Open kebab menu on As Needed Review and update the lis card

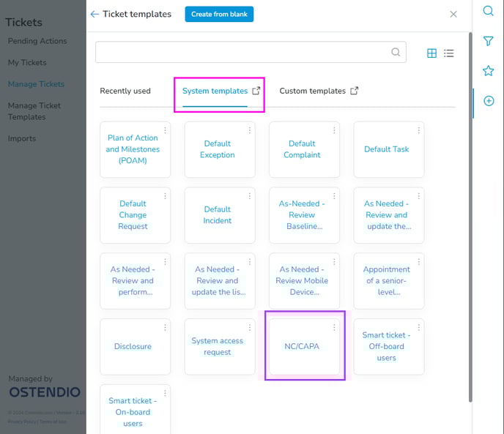click(x=249, y=262)
